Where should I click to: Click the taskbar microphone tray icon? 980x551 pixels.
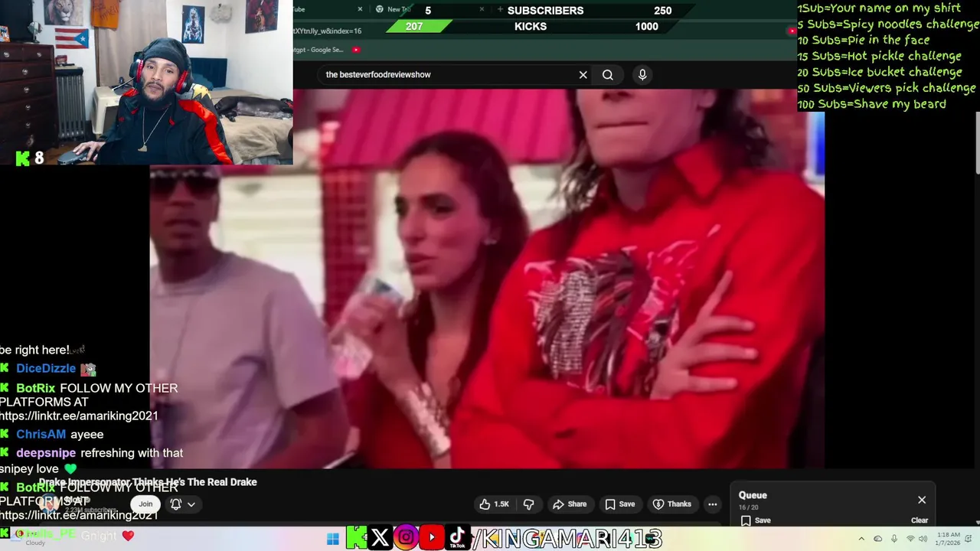(x=894, y=539)
